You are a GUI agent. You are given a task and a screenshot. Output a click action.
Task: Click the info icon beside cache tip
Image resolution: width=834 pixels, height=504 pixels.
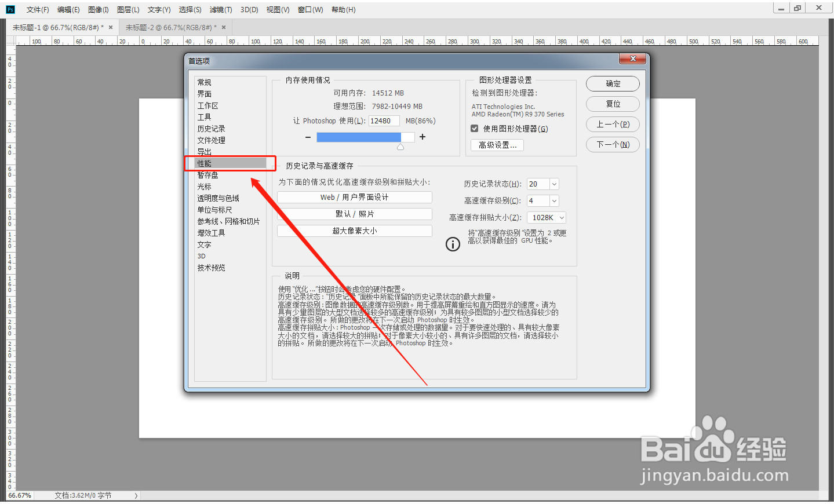[x=453, y=244]
